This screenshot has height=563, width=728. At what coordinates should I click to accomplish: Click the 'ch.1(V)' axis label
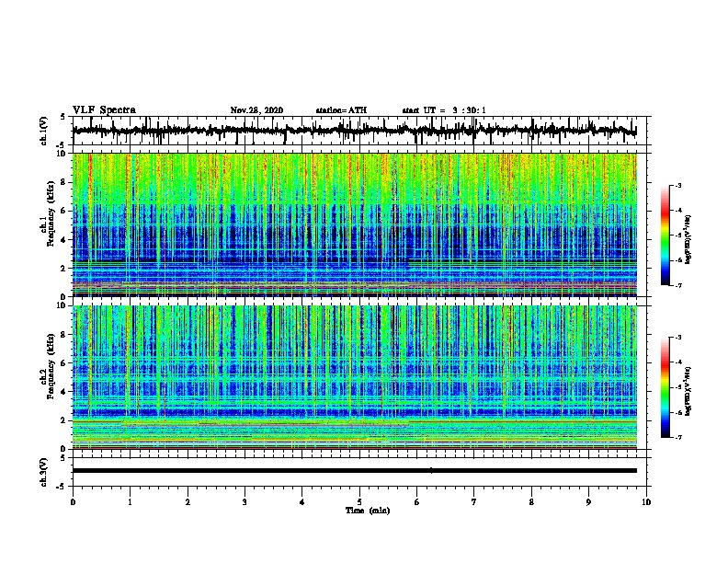44,131
